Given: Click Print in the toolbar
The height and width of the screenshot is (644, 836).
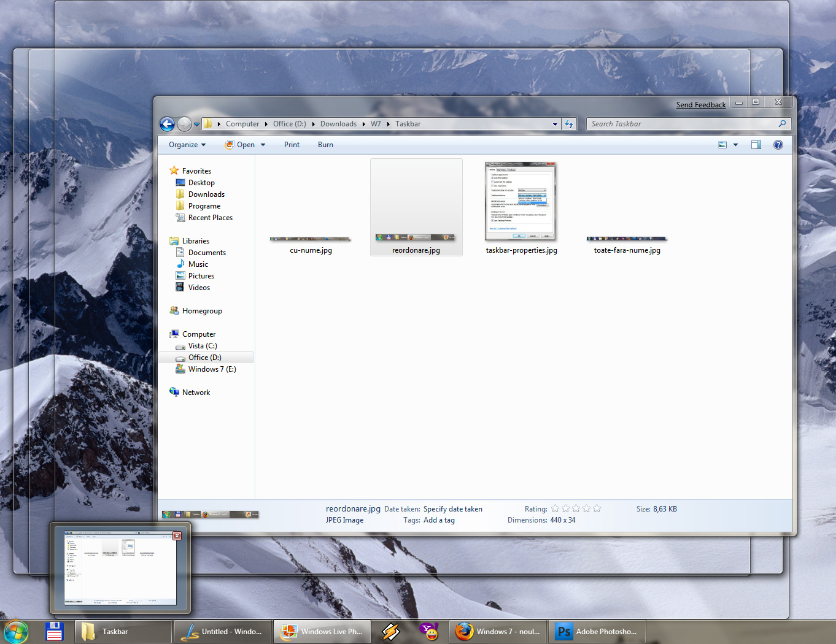Looking at the screenshot, I should point(292,145).
